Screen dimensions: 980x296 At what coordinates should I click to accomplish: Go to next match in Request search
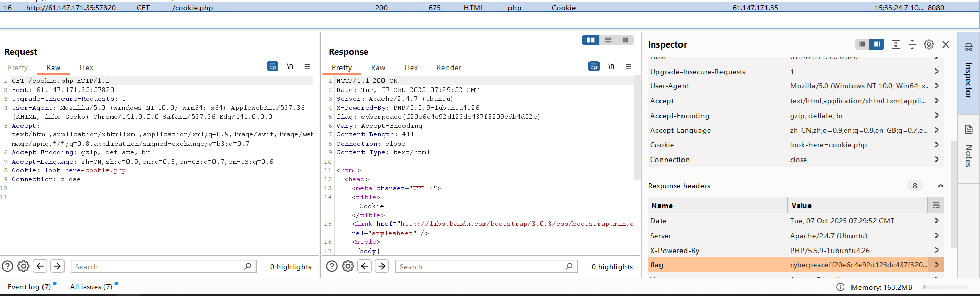57,266
